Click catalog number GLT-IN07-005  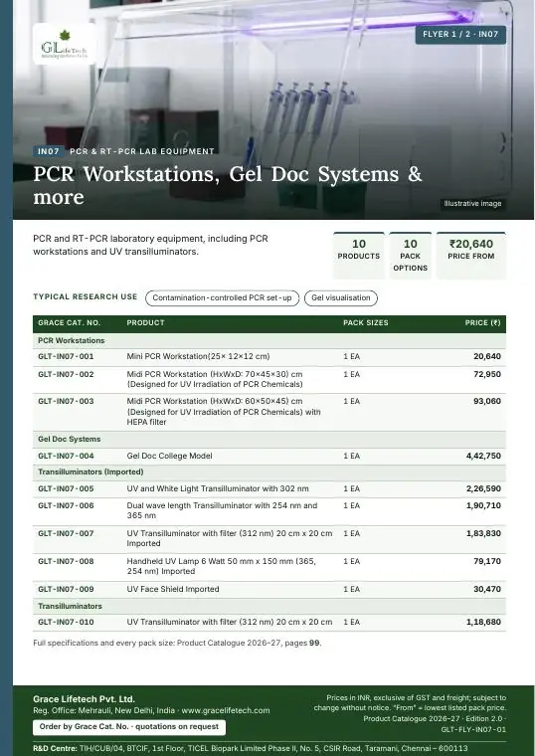66,488
